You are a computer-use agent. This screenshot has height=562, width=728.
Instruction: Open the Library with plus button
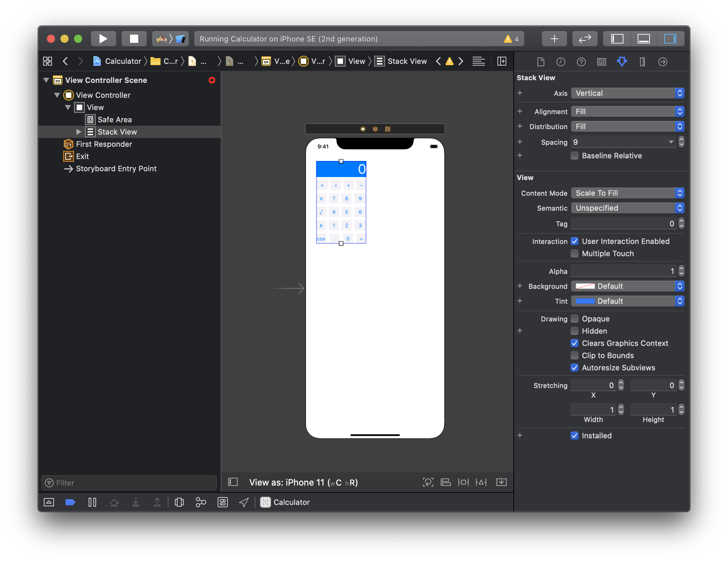tap(554, 39)
